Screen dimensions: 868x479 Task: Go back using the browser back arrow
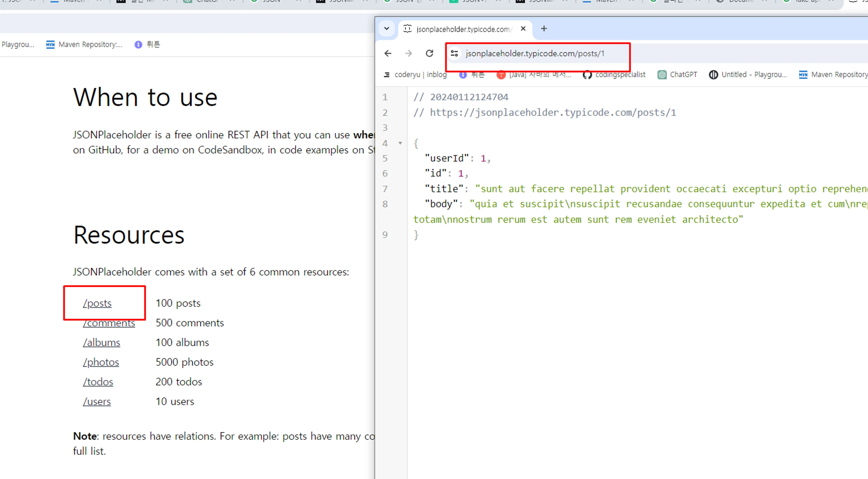(x=388, y=53)
